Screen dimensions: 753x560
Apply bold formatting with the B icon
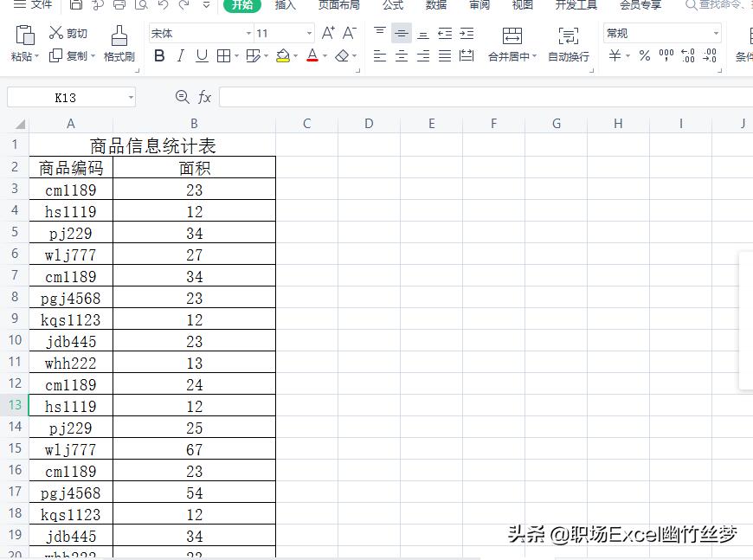coord(158,55)
